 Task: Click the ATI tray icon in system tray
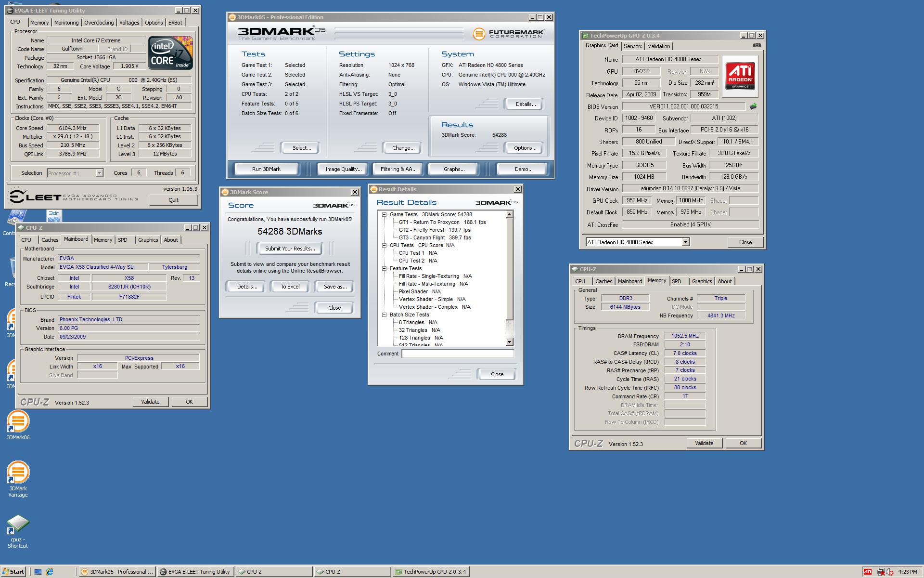867,572
